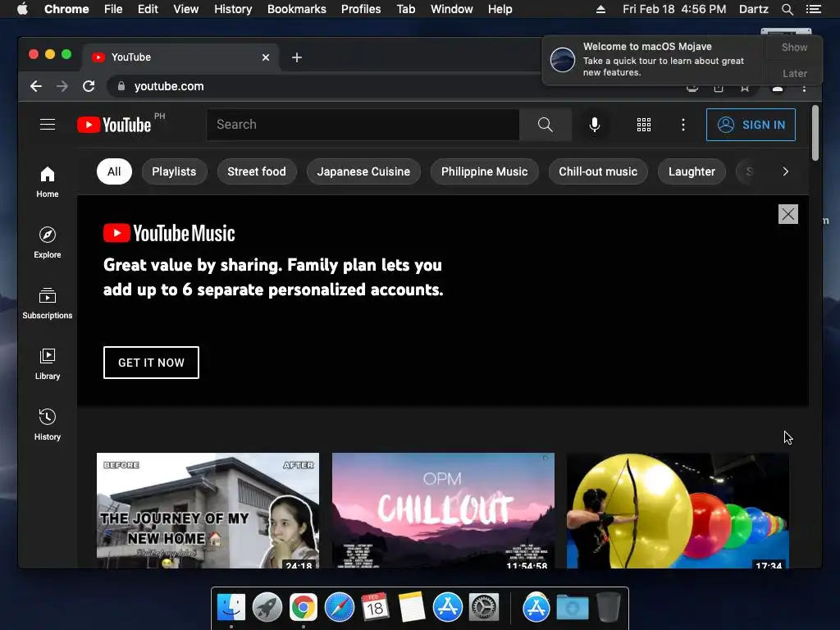
Task: Open Notification Center list icon
Action: coord(813,9)
